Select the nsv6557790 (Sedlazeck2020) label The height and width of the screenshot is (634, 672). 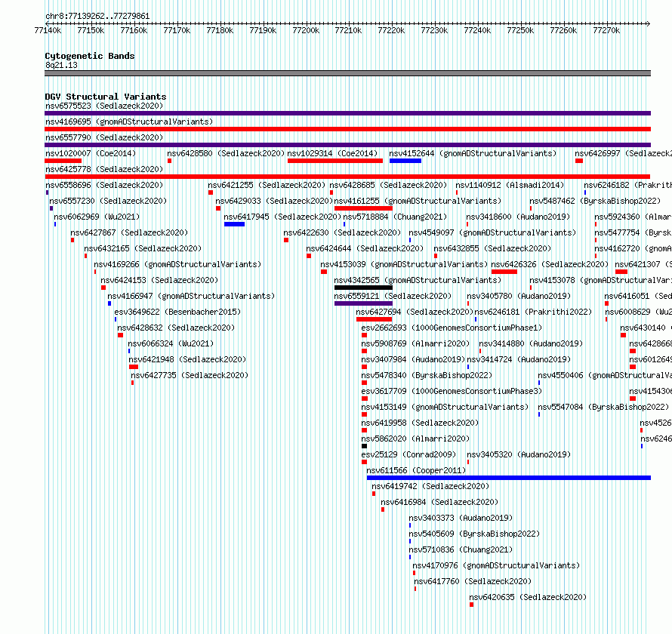[x=104, y=137]
